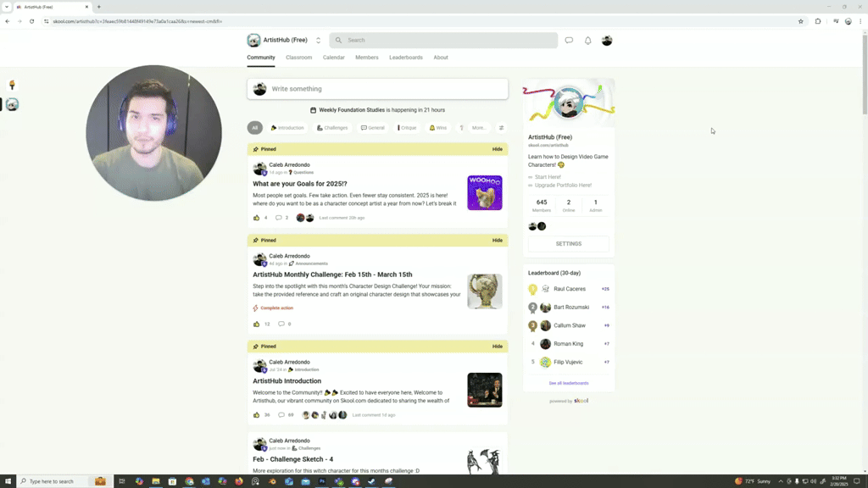Hide the pinned Monthly Challenge post
Viewport: 868px width, 488px height.
(497, 240)
